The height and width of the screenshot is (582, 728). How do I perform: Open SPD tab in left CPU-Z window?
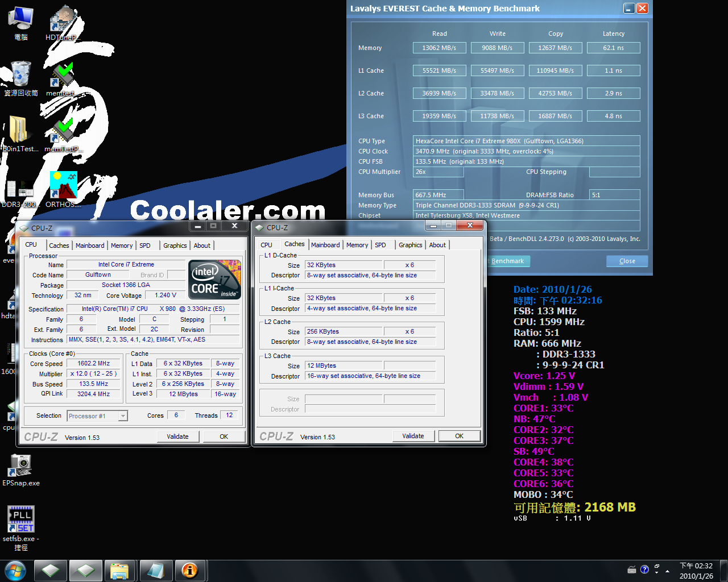click(x=145, y=246)
